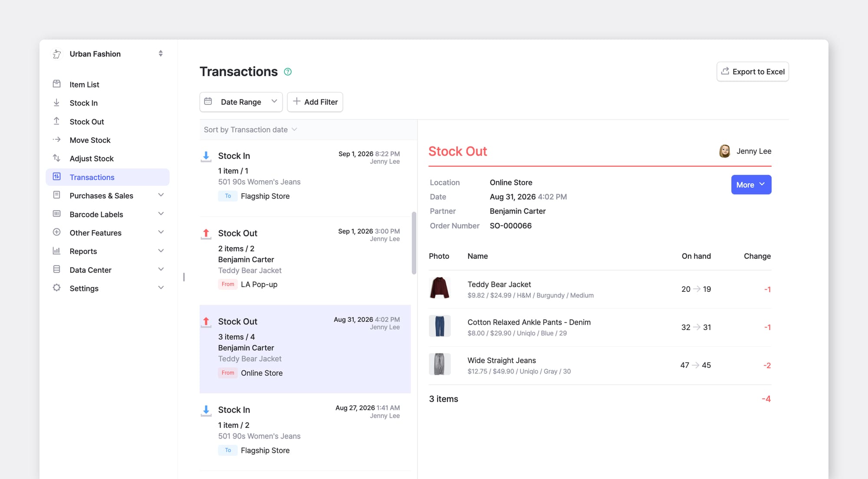The width and height of the screenshot is (868, 479).
Task: Click Online Store location value in details
Action: click(x=511, y=182)
